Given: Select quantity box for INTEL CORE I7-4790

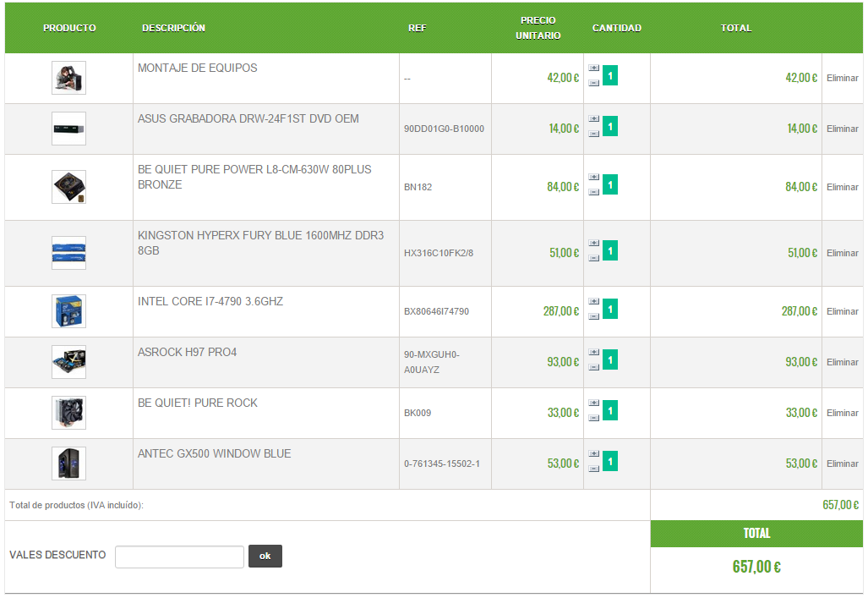Looking at the screenshot, I should coord(610,309).
